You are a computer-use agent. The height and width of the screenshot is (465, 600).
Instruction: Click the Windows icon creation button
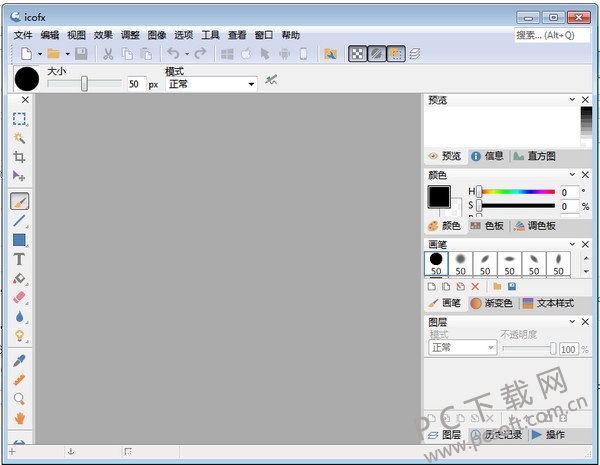tap(227, 54)
